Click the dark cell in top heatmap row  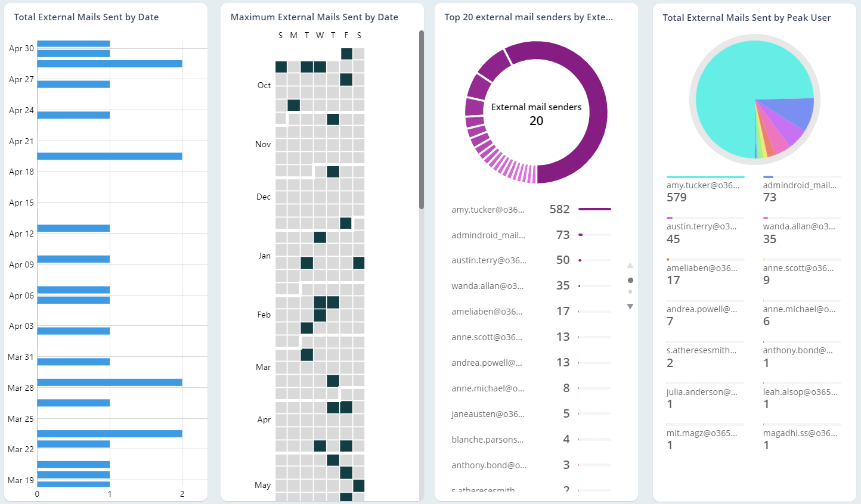(x=346, y=54)
